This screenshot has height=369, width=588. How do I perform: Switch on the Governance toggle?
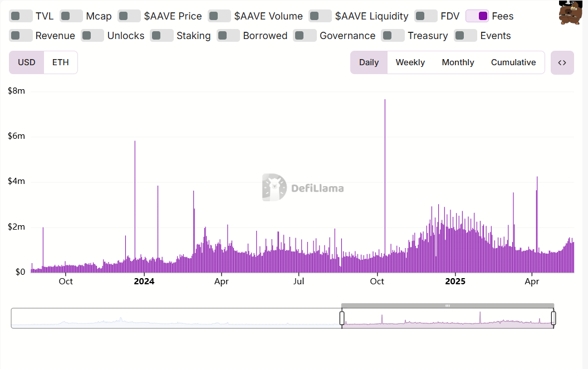tap(305, 36)
